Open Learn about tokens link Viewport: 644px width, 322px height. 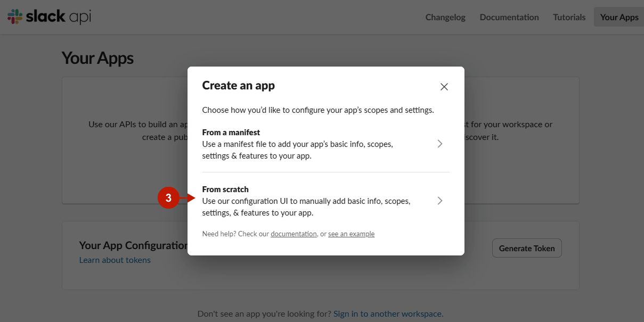(115, 260)
